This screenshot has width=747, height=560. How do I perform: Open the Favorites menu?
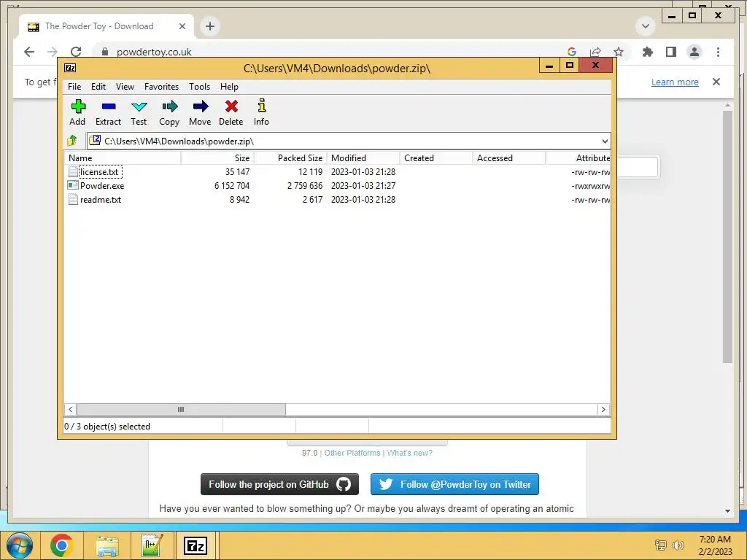click(161, 87)
